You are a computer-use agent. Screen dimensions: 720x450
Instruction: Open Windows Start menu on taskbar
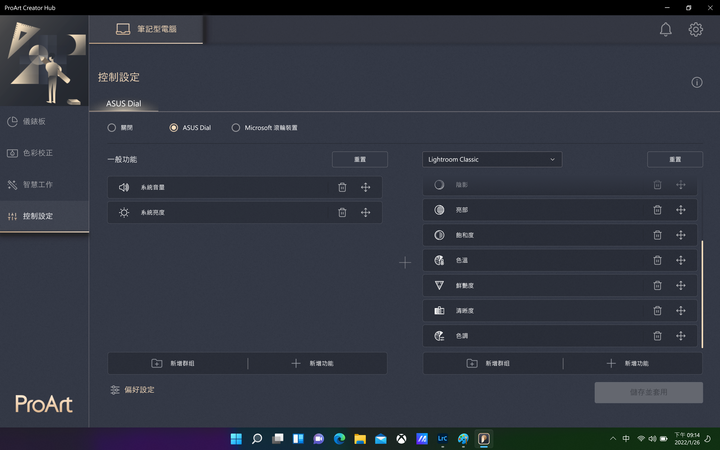(x=236, y=439)
